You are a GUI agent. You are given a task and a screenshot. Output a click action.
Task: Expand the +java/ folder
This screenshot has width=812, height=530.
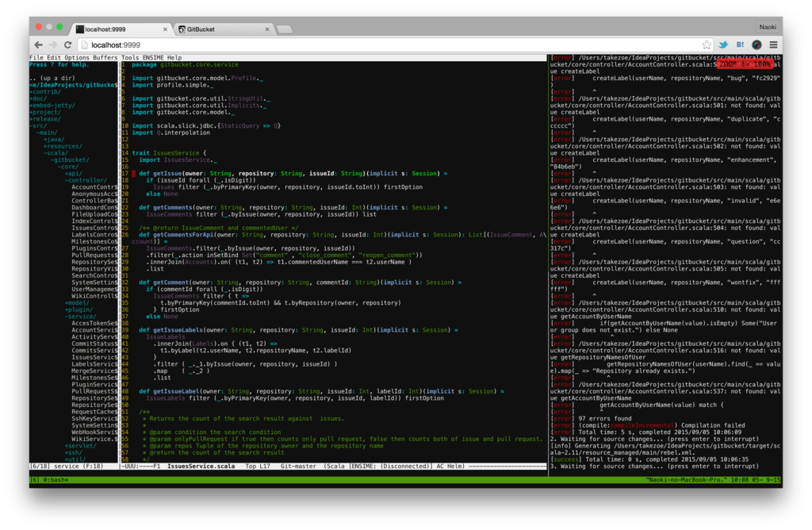(54, 140)
